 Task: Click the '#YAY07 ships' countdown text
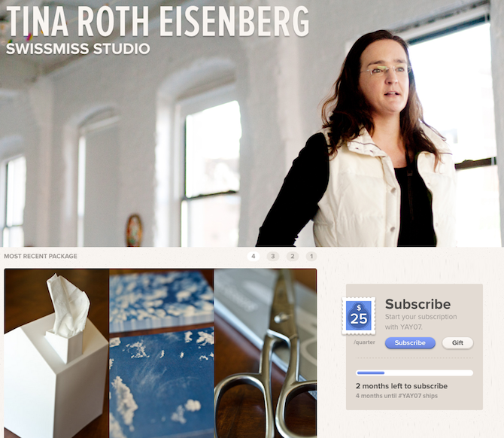tap(417, 396)
